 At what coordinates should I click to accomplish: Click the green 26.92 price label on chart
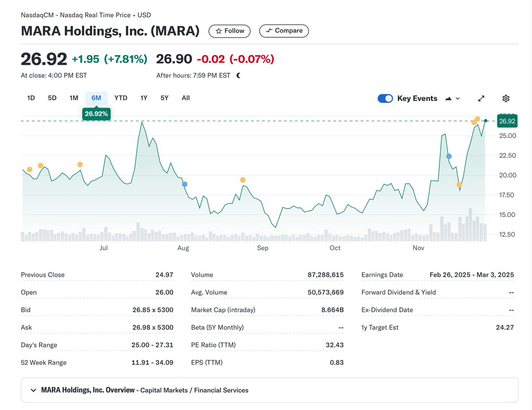pos(507,121)
